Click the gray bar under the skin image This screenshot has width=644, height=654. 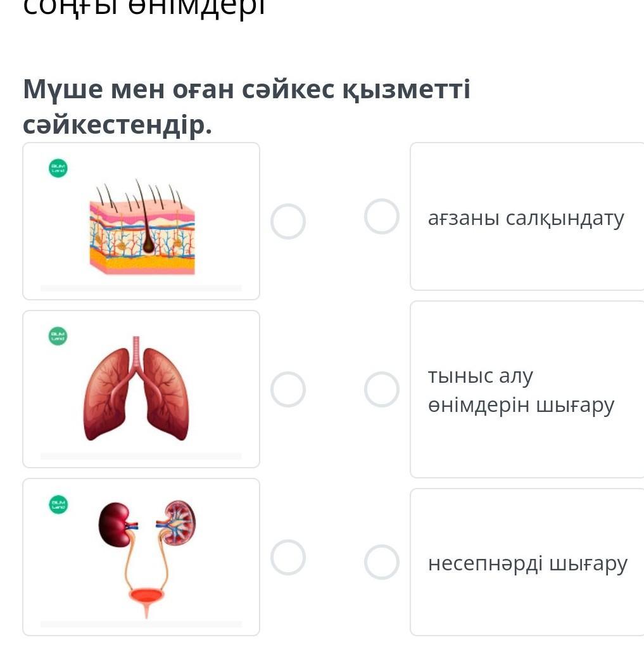click(141, 288)
